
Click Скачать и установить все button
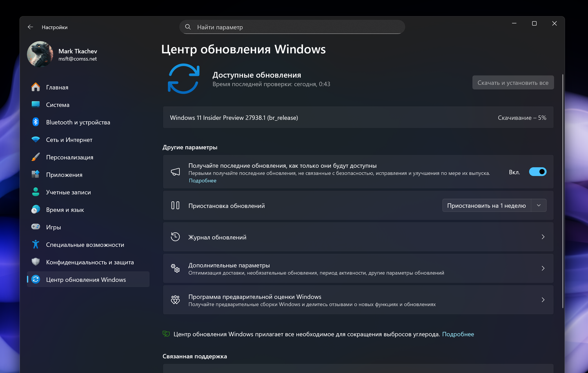513,82
